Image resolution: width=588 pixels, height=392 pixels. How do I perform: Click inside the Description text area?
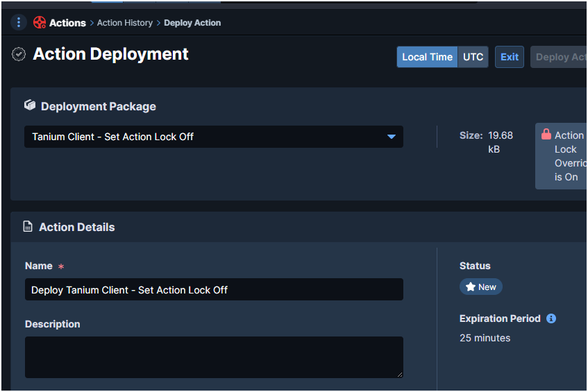214,357
